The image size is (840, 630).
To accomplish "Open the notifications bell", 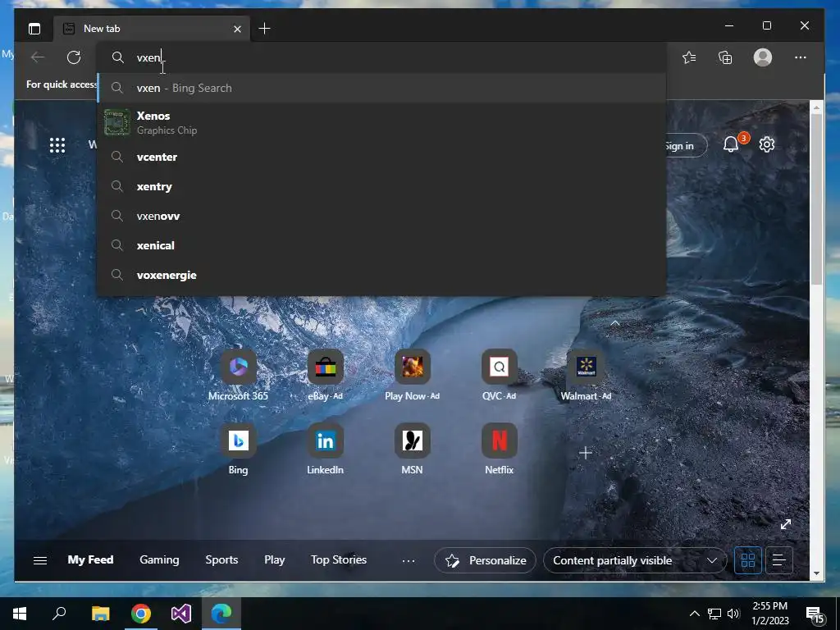I will point(731,144).
